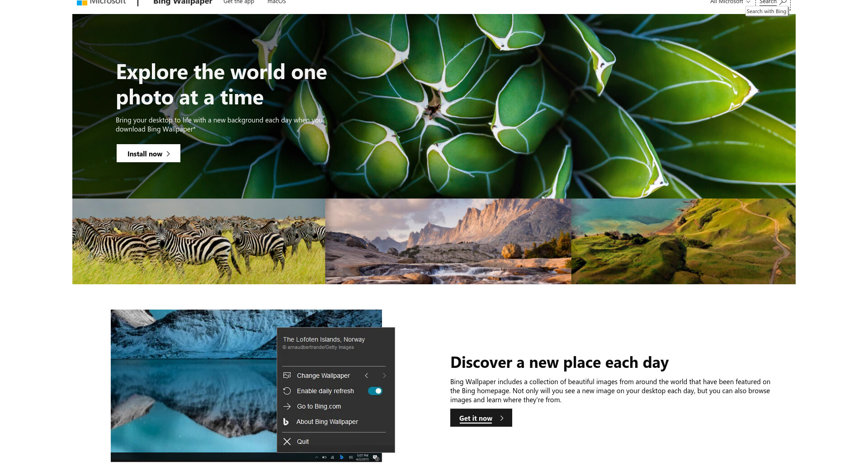The height and width of the screenshot is (470, 868).
Task: Go to previous wallpaper with left chevron
Action: click(x=367, y=376)
